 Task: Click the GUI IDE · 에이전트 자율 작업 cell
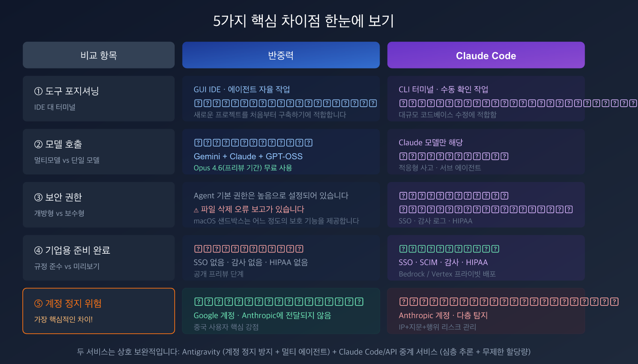(x=242, y=90)
